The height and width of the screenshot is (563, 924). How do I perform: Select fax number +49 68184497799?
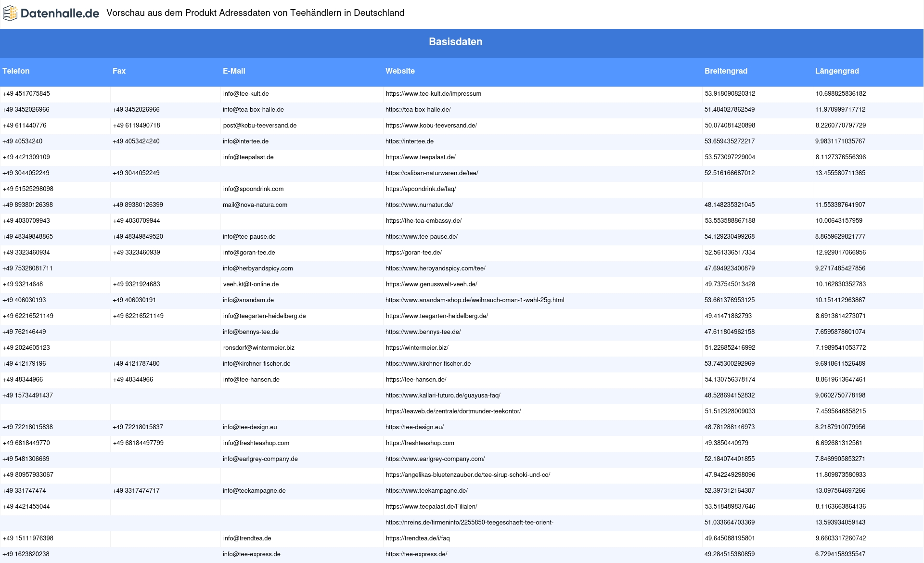point(139,443)
